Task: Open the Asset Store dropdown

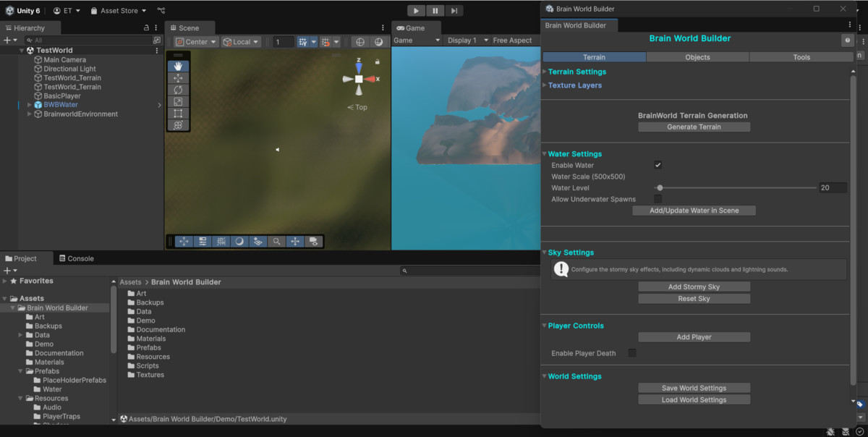Action: coord(118,11)
